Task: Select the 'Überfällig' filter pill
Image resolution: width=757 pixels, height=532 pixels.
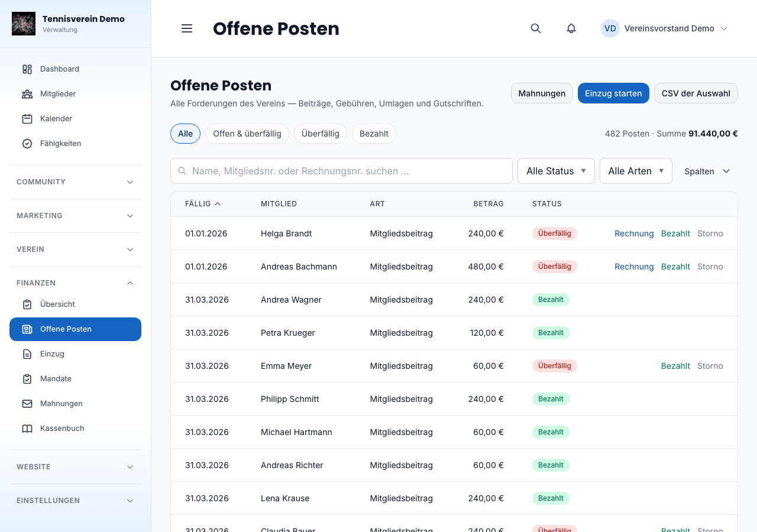Action: [x=321, y=134]
